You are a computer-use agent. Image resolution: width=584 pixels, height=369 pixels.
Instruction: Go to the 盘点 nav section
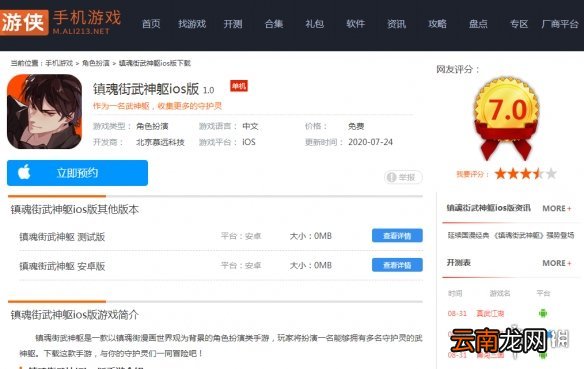click(478, 24)
